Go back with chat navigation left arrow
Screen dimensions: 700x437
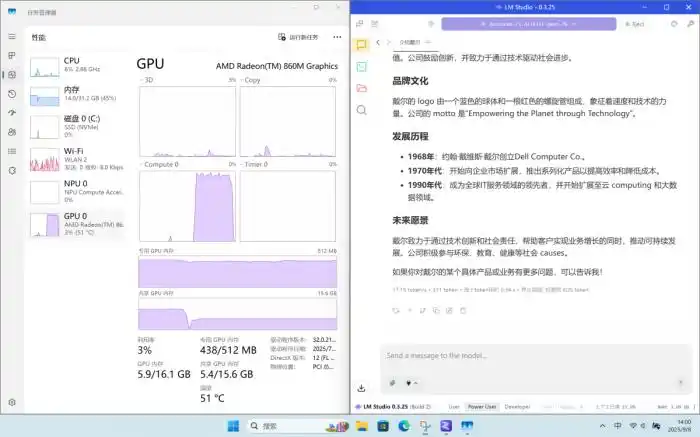(x=378, y=42)
